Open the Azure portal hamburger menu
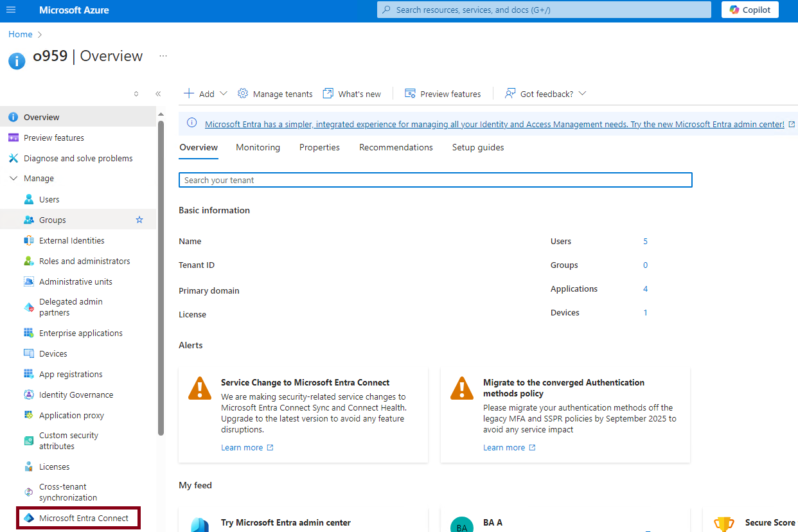The height and width of the screenshot is (532, 798). (11, 10)
